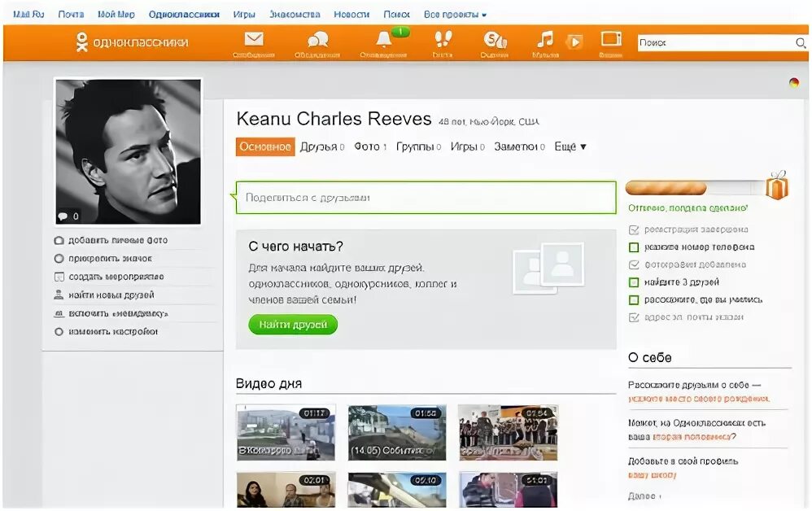Click the colored ball icon in the top right
Viewport: 812px width, 511px height.
pos(793,82)
